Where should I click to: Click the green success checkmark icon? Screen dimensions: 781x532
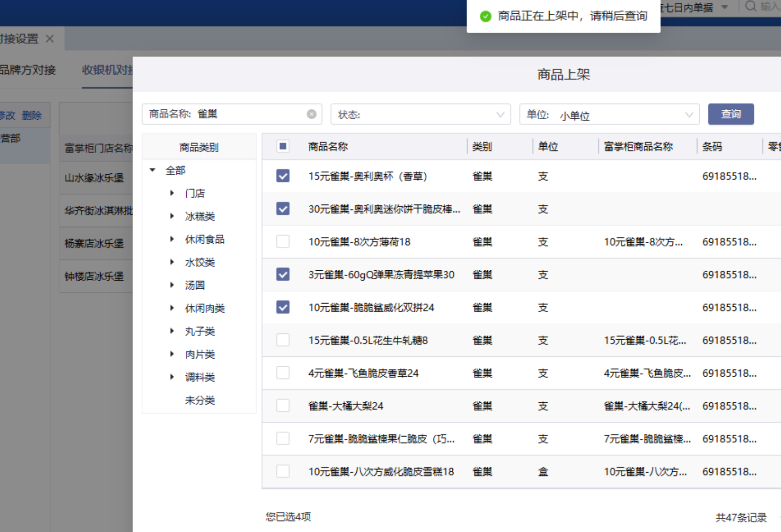click(x=485, y=16)
